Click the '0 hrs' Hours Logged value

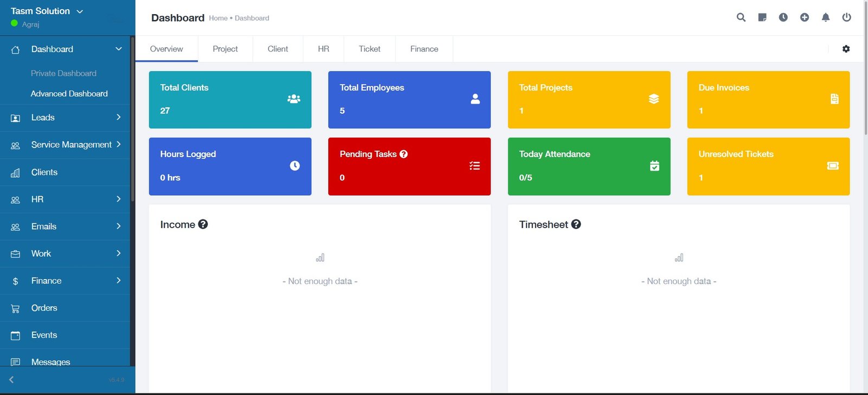click(x=170, y=178)
